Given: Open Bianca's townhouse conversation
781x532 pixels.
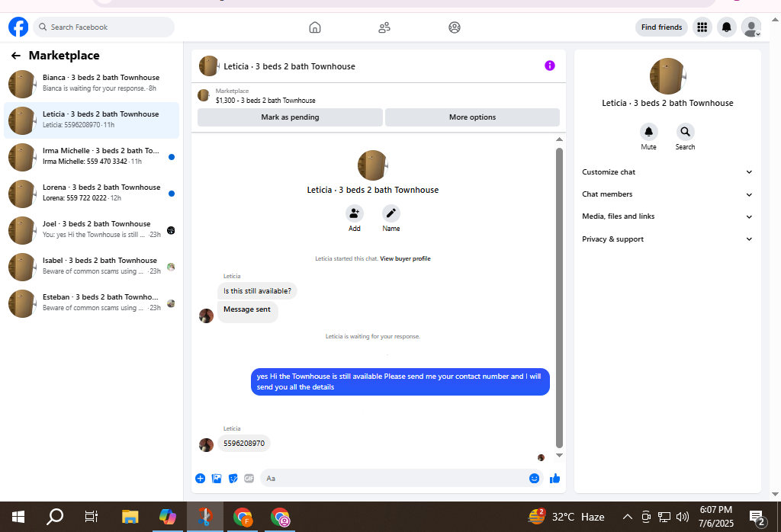Looking at the screenshot, I should click(92, 84).
